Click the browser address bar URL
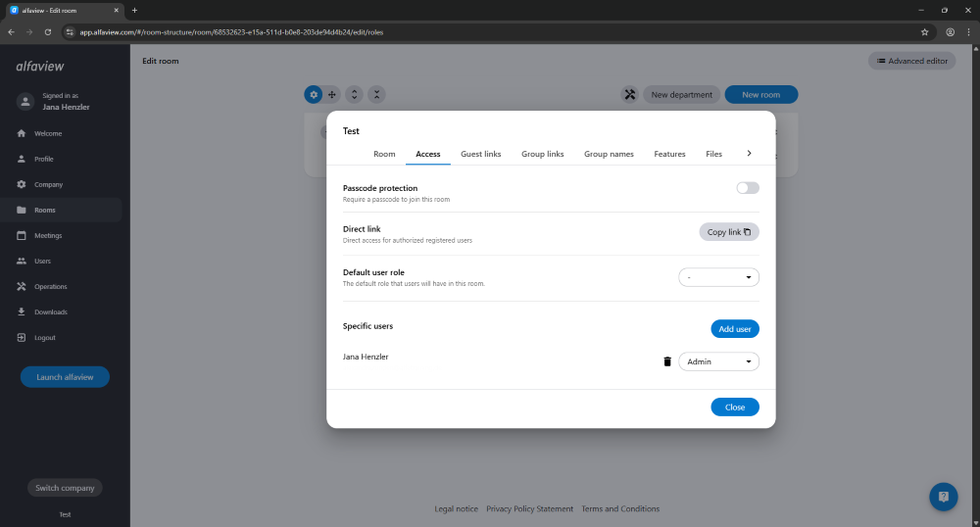This screenshot has height=527, width=980. 231,32
